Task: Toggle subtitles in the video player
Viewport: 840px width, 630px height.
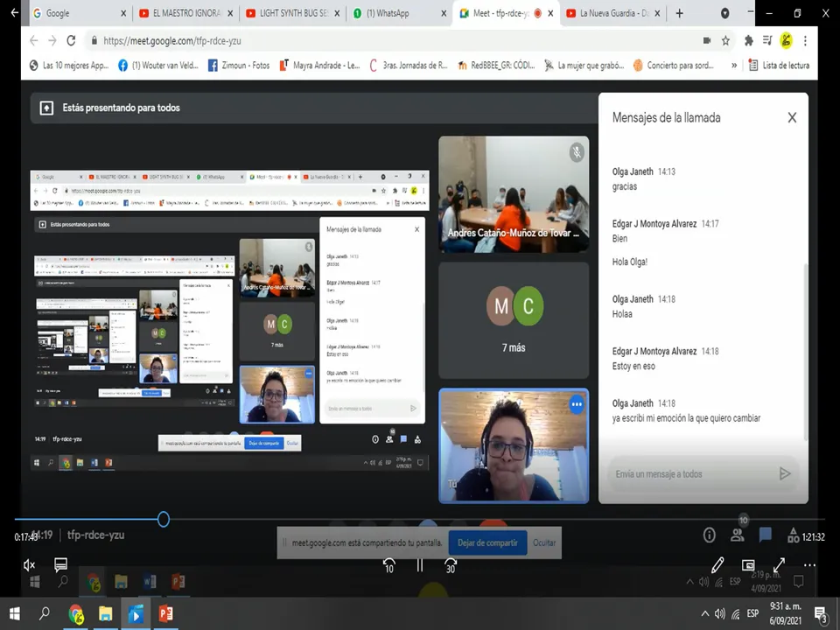Action: pyautogui.click(x=60, y=564)
